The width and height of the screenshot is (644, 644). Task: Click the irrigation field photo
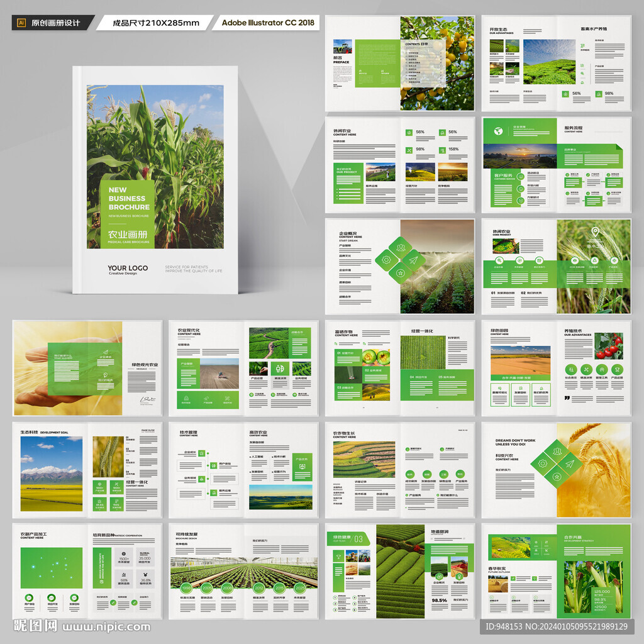coord(437,266)
